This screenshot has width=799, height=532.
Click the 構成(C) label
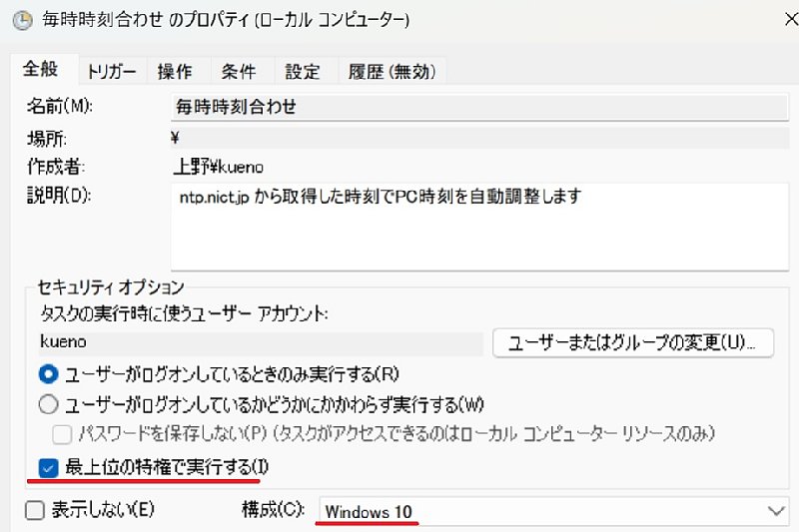(x=273, y=510)
